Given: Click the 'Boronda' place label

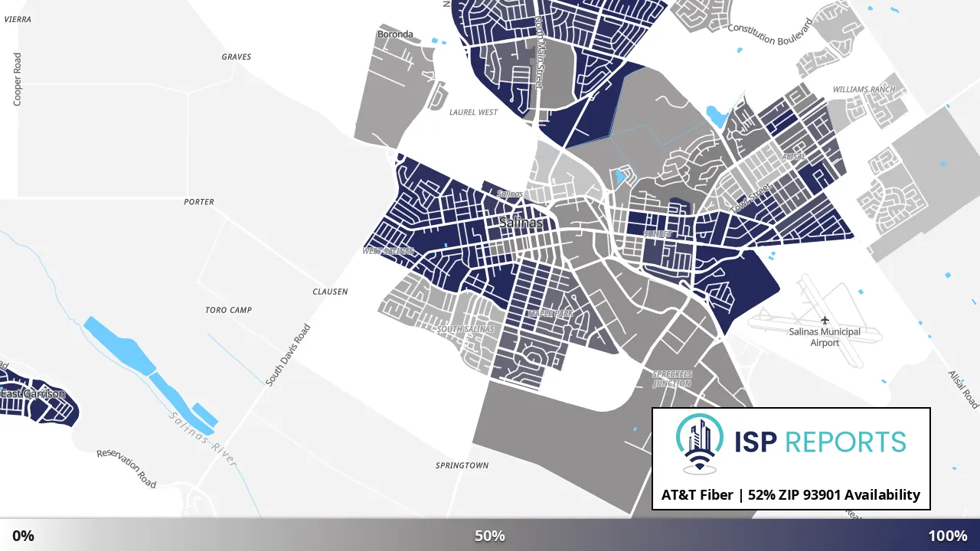Looking at the screenshot, I should (x=395, y=34).
